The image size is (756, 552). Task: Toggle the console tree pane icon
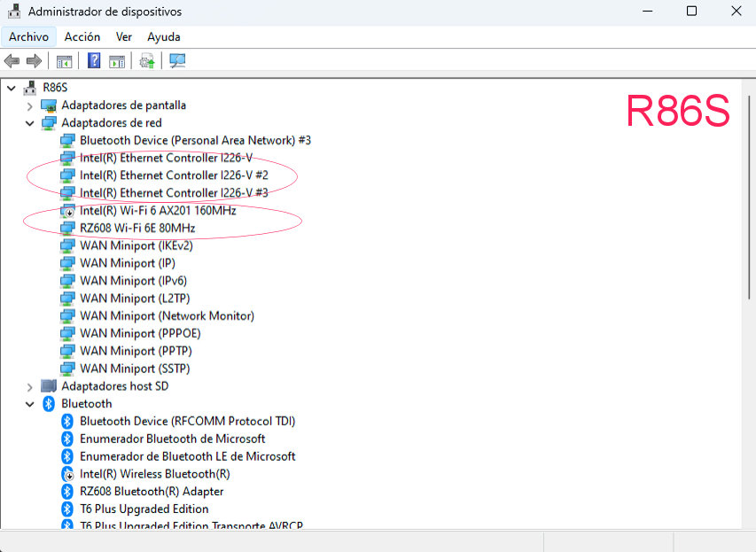point(64,61)
